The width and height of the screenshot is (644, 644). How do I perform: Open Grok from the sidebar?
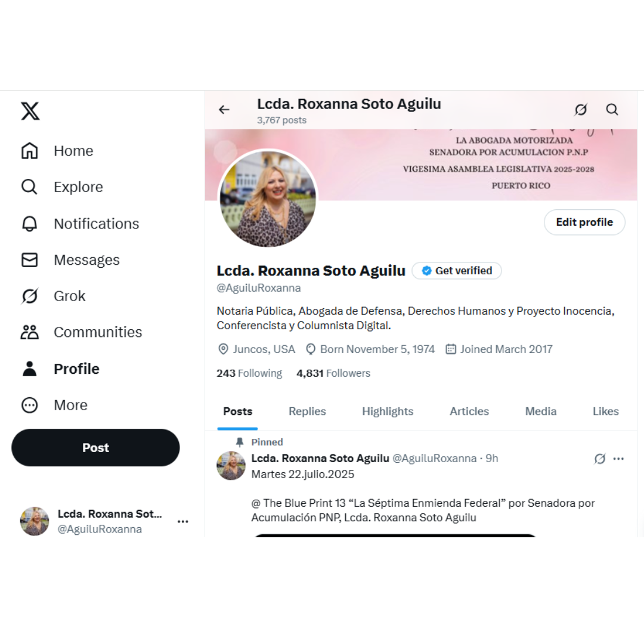point(54,296)
